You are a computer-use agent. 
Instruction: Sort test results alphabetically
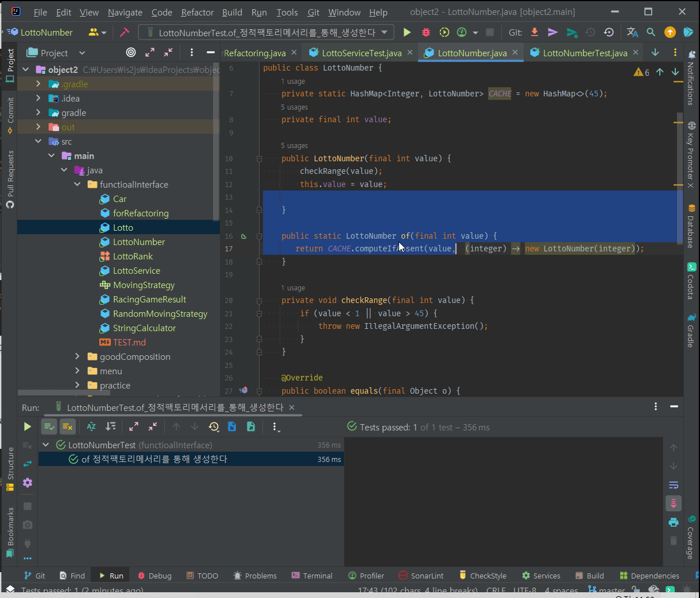click(91, 426)
